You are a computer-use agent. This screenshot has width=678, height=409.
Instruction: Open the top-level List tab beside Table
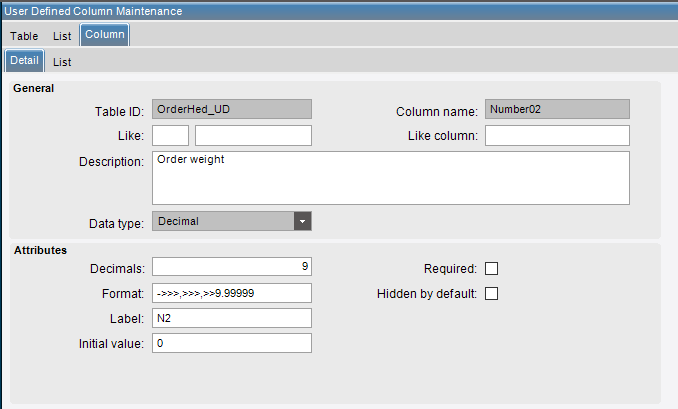tap(62, 35)
